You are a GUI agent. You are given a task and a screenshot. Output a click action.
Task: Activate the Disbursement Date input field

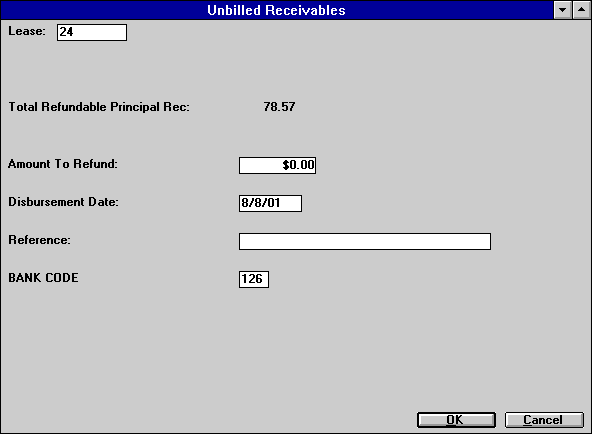point(270,203)
